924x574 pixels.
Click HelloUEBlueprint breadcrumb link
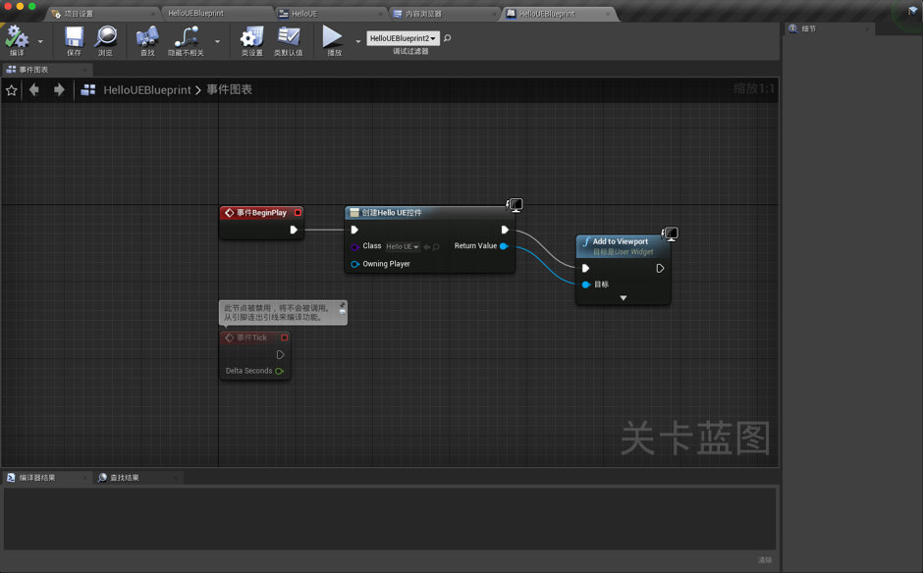click(147, 90)
